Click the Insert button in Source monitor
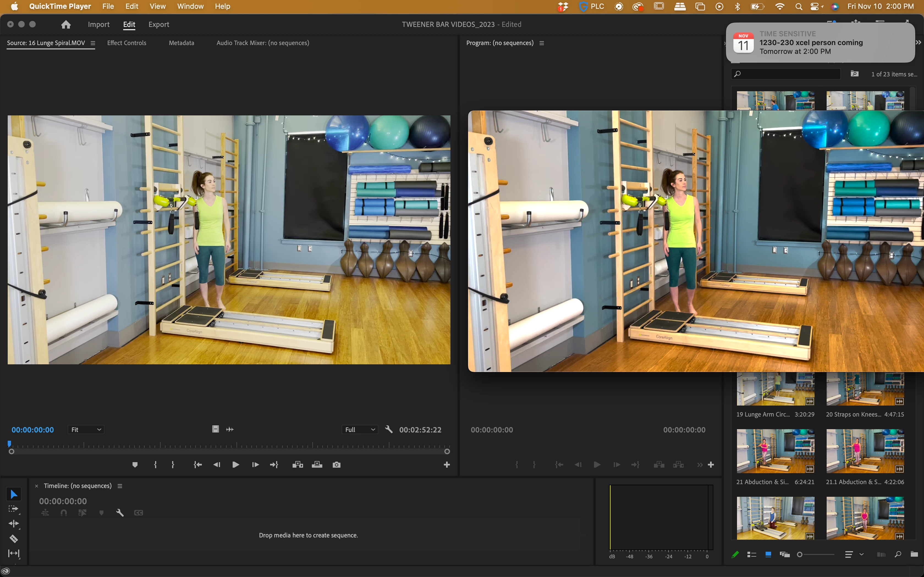This screenshot has width=924, height=577. click(298, 464)
